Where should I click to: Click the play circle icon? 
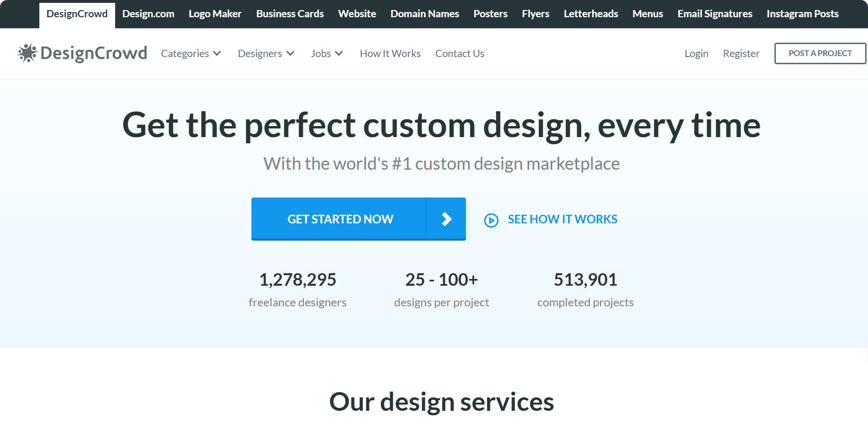coord(491,220)
